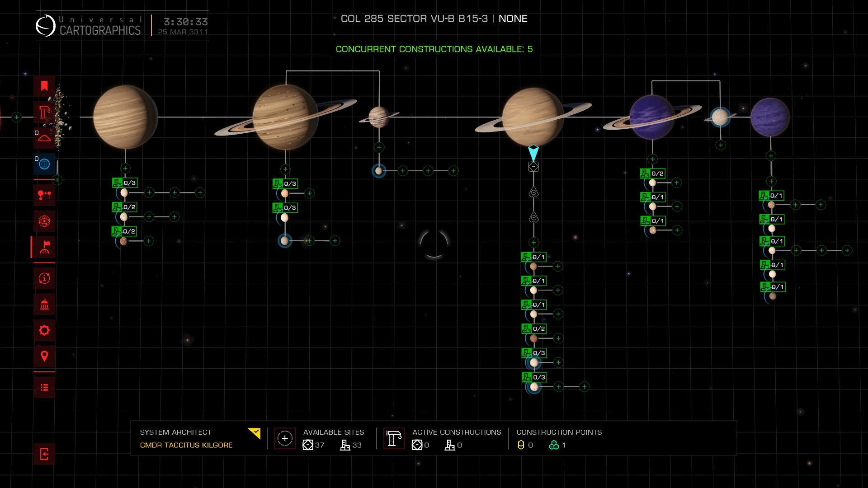Select the rightmost purple gas giant
Image resolution: width=868 pixels, height=488 pixels.
[770, 117]
